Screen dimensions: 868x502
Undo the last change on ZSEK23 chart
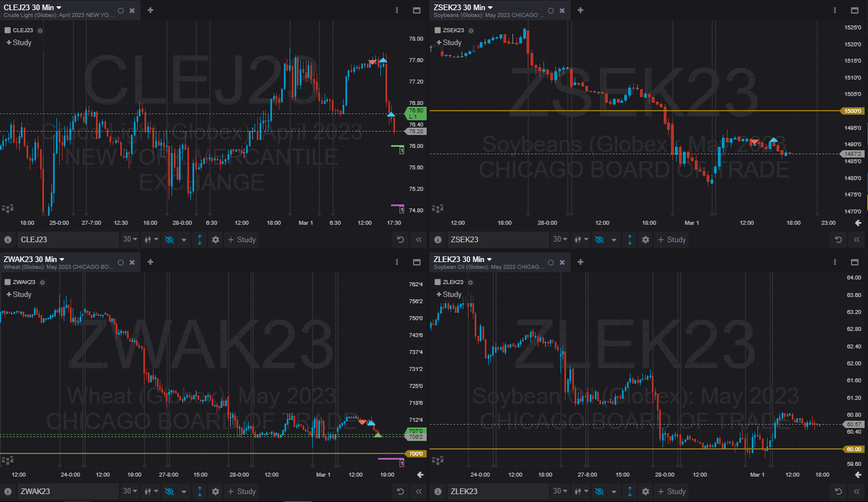tap(839, 239)
